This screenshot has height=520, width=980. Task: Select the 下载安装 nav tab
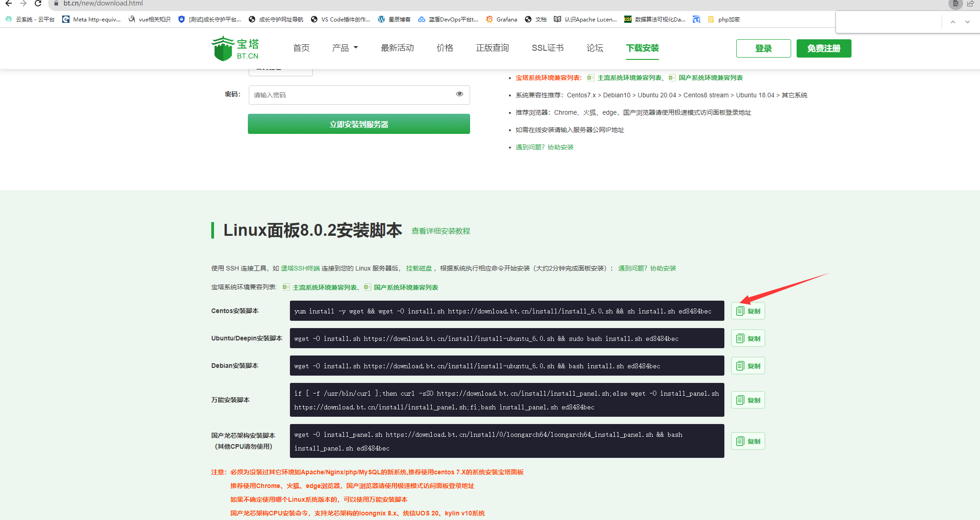coord(642,48)
